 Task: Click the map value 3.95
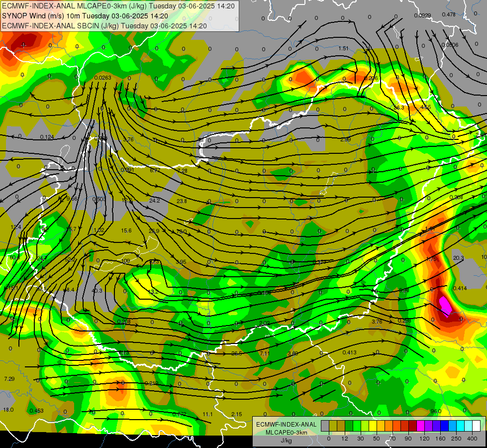181,262
